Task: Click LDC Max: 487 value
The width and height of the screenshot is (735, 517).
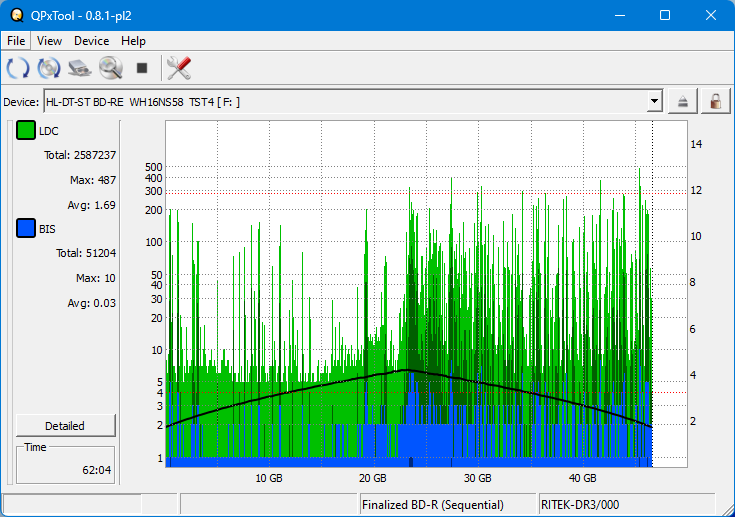Action: click(93, 180)
